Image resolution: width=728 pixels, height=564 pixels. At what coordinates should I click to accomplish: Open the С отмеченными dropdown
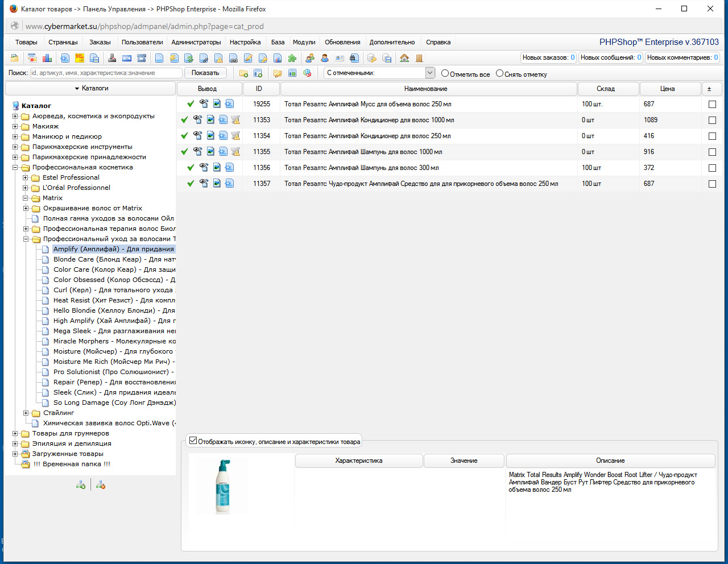(379, 73)
